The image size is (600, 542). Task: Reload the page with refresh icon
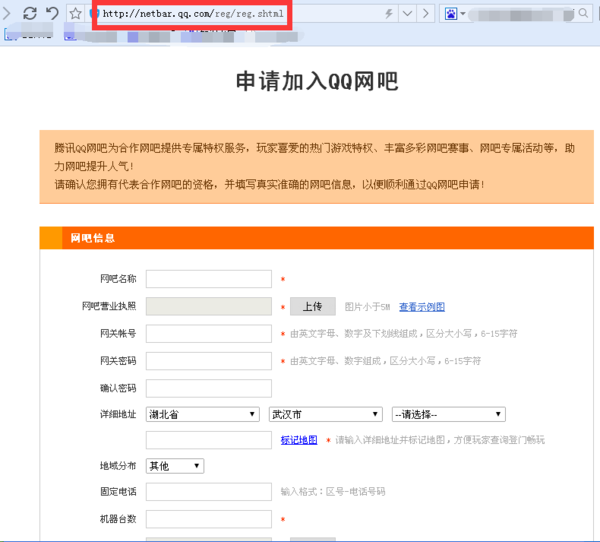(30, 13)
